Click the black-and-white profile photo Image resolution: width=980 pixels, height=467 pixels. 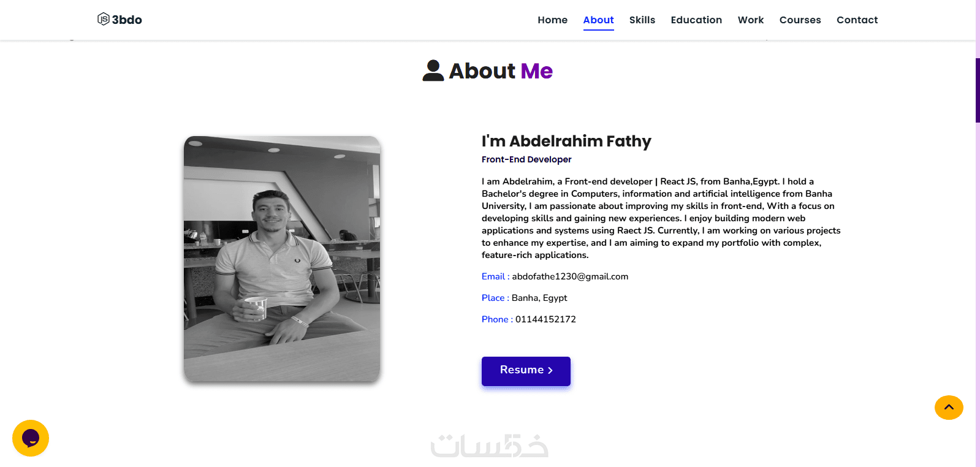(282, 259)
